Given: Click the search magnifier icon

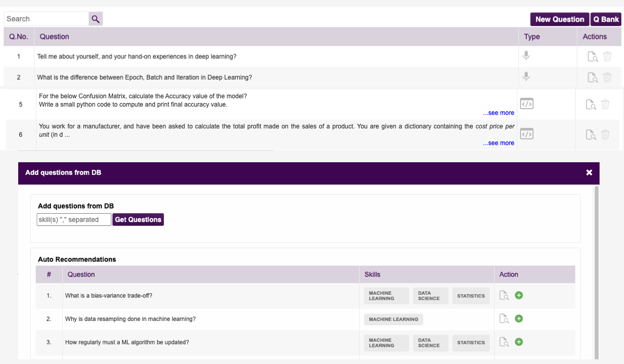Looking at the screenshot, I should [96, 19].
